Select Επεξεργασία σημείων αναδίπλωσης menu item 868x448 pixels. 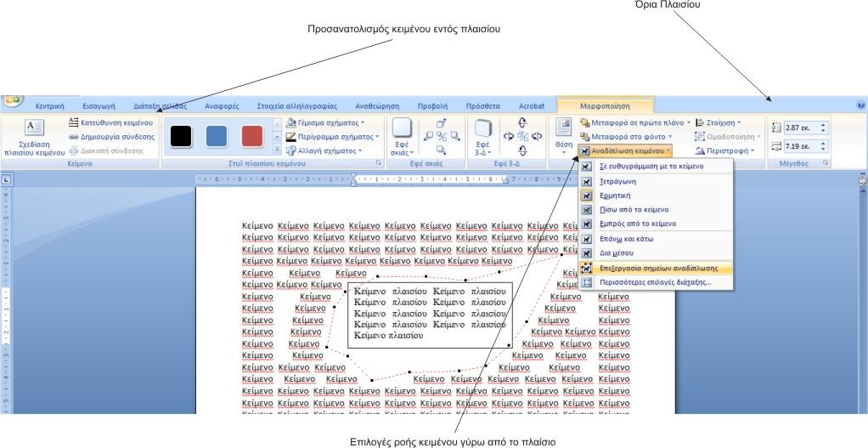(656, 268)
